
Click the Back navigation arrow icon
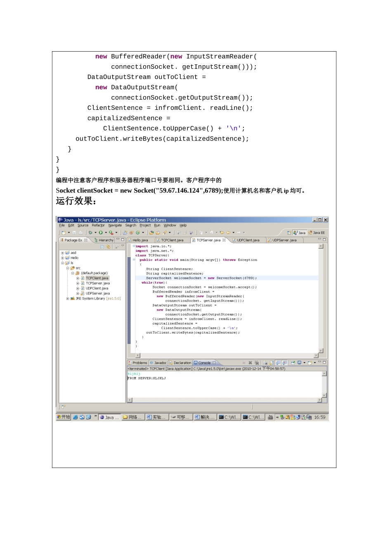pos(228,232)
